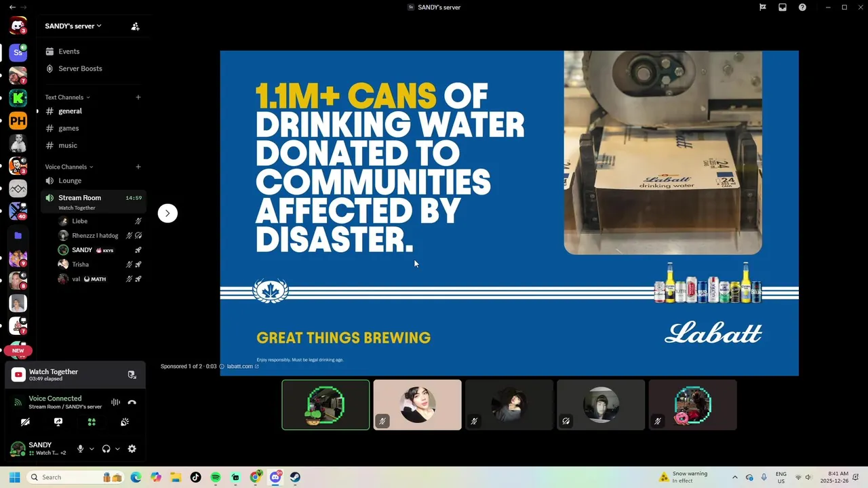The image size is (868, 488).
Task: Click ad info icon next to Sponsored
Action: (x=222, y=366)
